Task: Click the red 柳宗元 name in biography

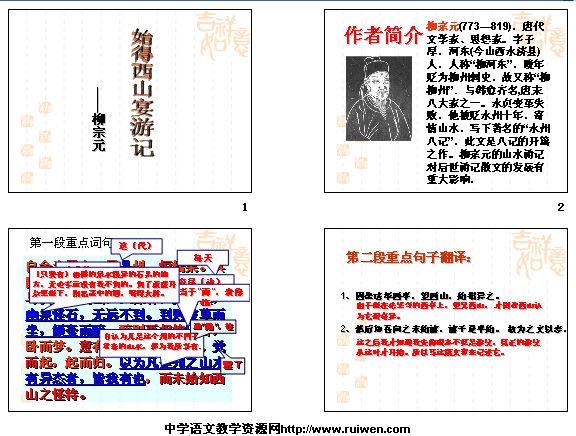Action: (x=443, y=26)
